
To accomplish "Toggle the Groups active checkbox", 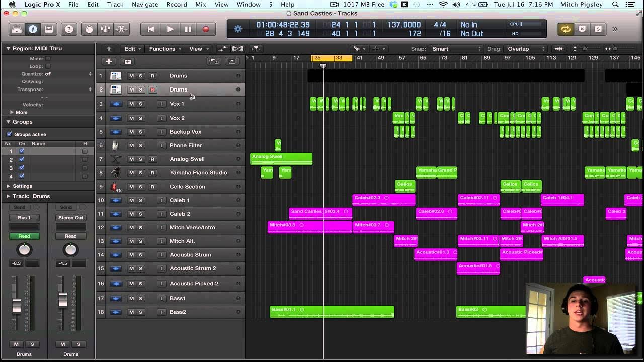I will coord(9,134).
